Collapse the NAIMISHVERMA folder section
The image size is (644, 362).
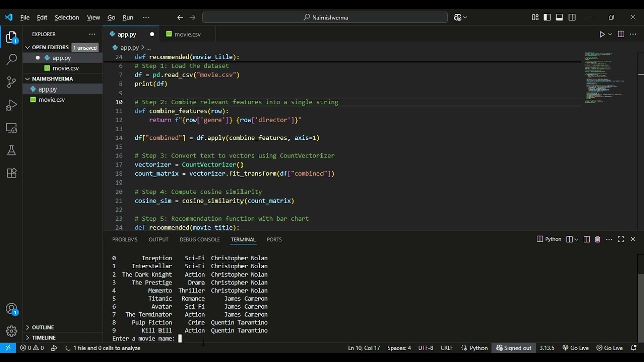point(52,79)
